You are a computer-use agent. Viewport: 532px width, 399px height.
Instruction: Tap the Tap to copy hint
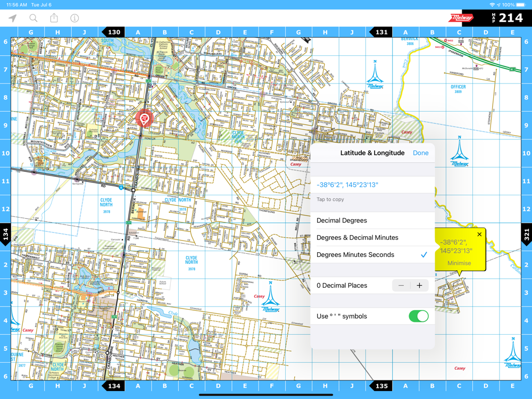330,199
